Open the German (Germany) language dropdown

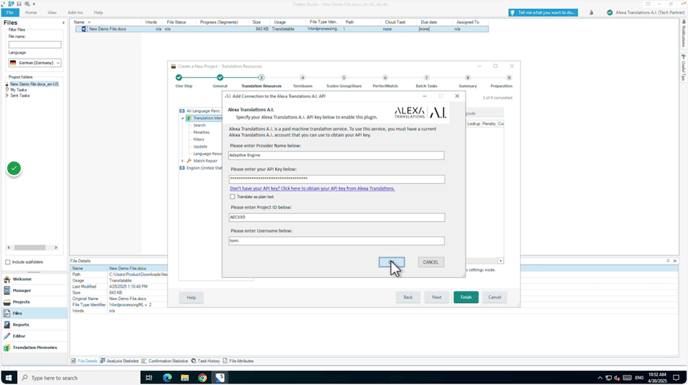[x=35, y=63]
